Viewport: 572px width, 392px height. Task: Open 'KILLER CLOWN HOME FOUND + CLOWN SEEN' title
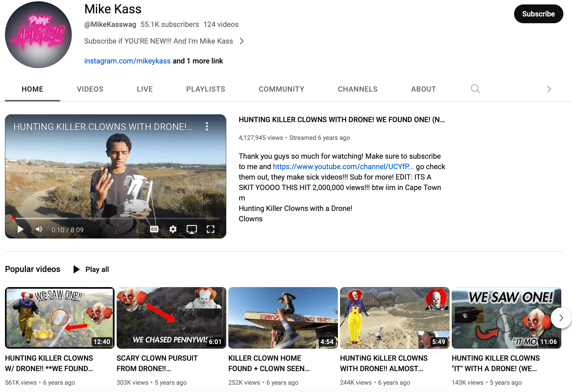tap(269, 363)
